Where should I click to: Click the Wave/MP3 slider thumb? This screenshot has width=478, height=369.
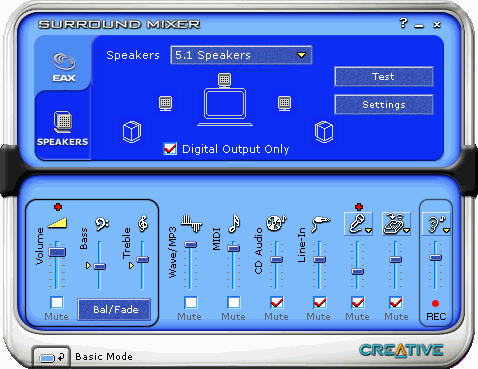(191, 245)
